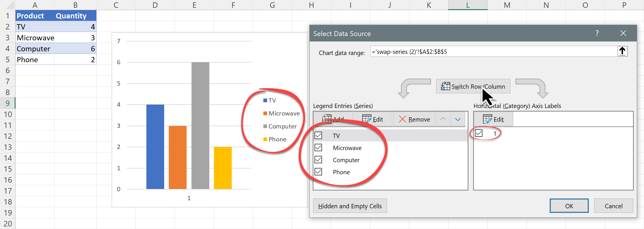Click the Switch Row/Column button
The height and width of the screenshot is (229, 644).
pos(473,86)
